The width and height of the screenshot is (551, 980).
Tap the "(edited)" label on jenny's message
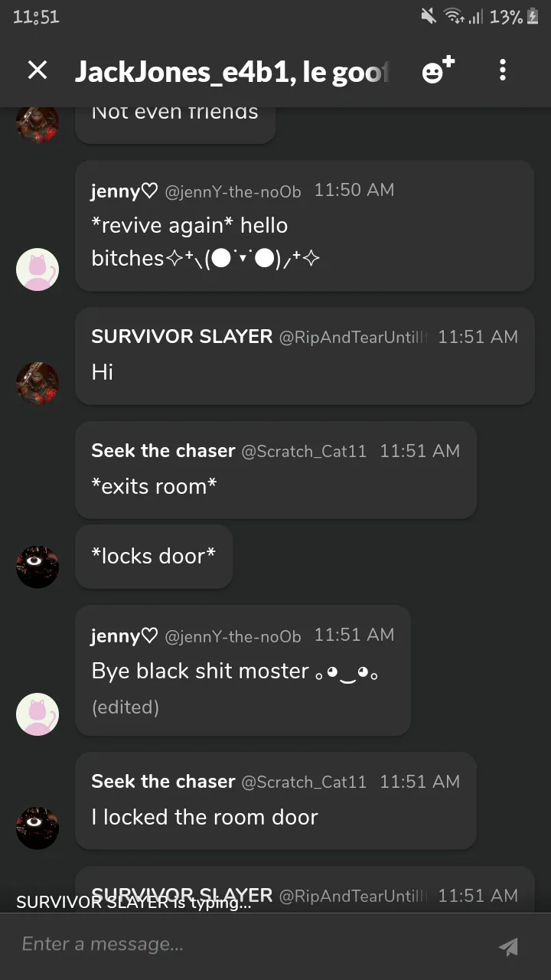(x=126, y=707)
